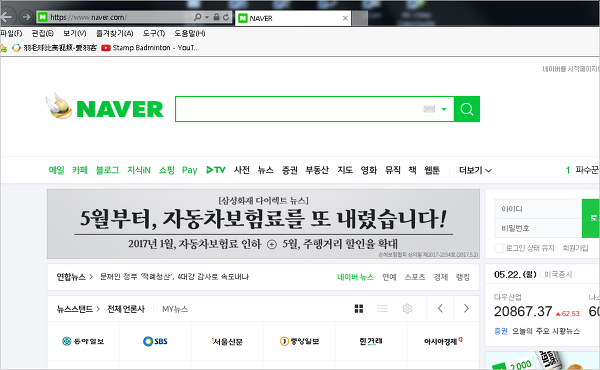
Task: Click the browser Back arrow button
Action: point(6,17)
